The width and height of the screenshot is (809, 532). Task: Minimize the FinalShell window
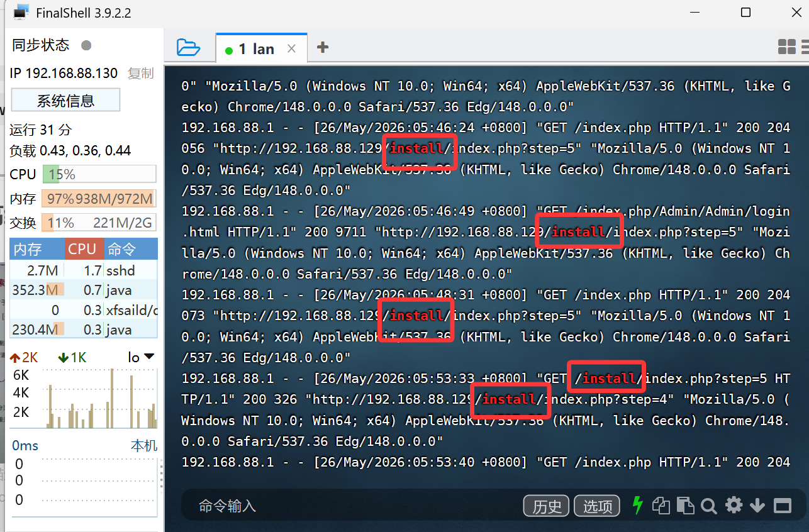click(x=695, y=13)
